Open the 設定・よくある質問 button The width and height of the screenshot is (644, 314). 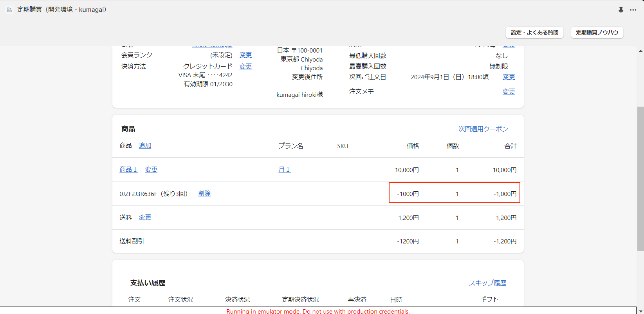(x=534, y=33)
